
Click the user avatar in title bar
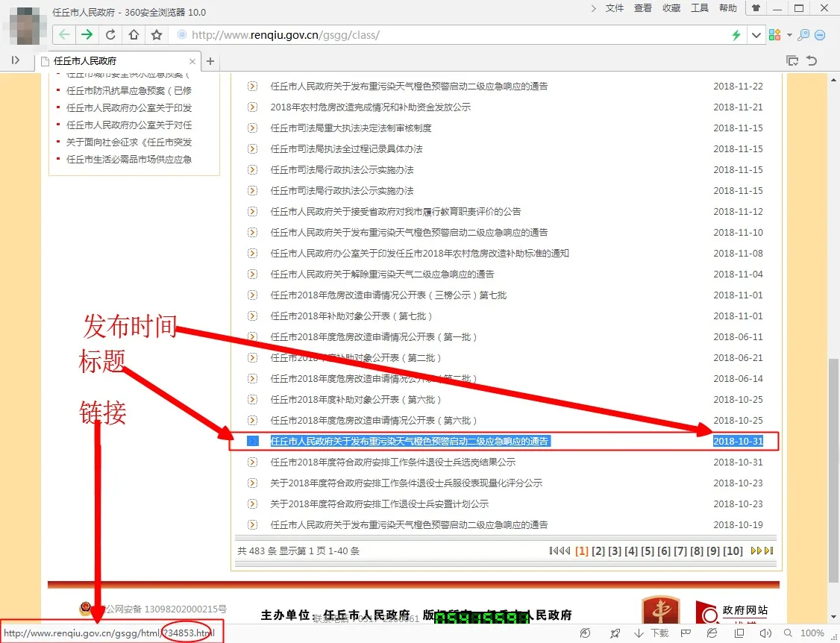click(25, 25)
